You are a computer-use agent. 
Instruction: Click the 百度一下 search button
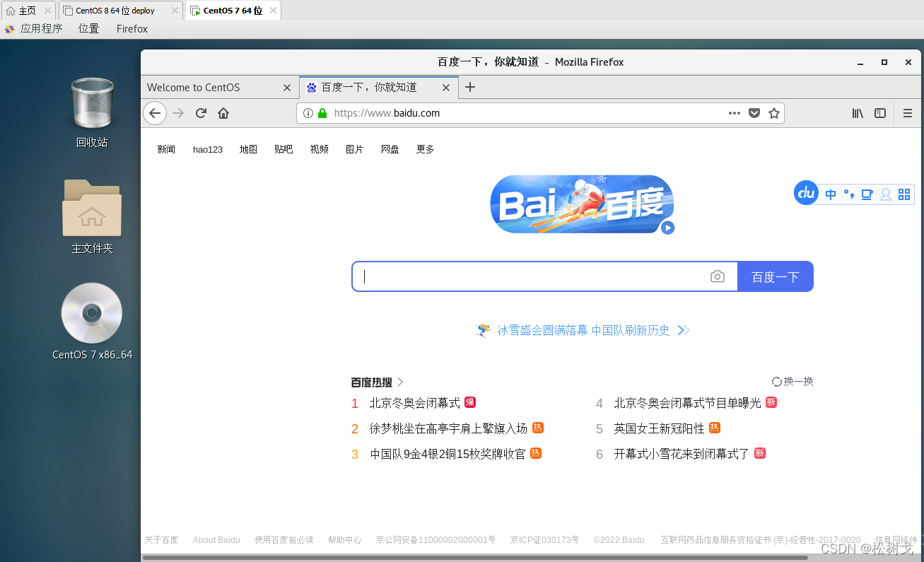(776, 276)
